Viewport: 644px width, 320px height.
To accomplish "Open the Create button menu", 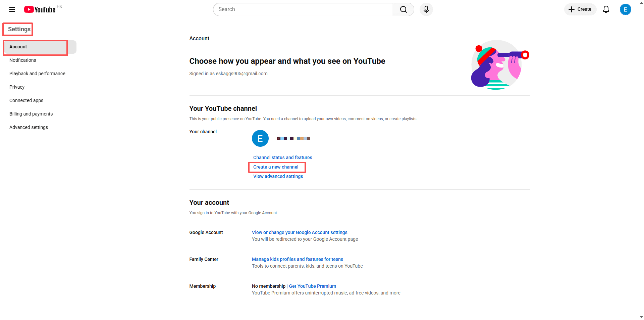I will click(x=580, y=9).
